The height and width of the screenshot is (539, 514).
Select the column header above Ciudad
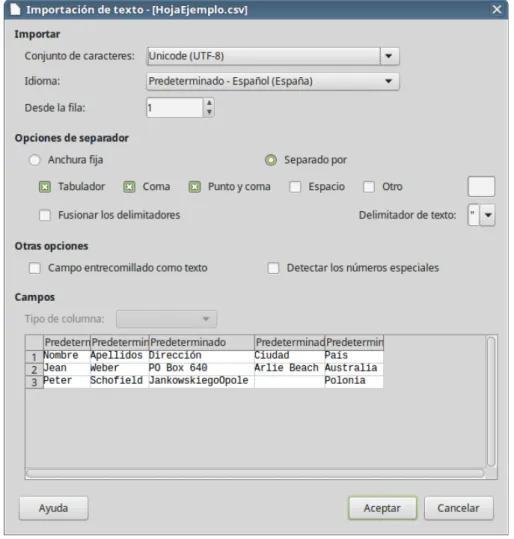[290, 342]
